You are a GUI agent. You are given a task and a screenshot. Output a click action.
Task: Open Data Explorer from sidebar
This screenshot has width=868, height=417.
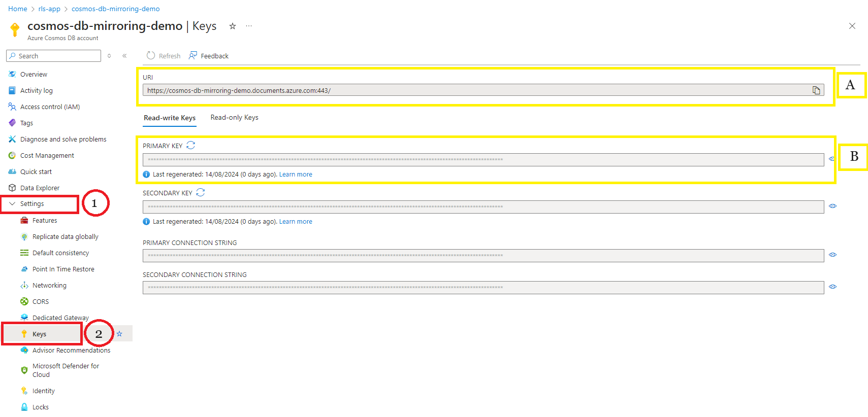[40, 188]
